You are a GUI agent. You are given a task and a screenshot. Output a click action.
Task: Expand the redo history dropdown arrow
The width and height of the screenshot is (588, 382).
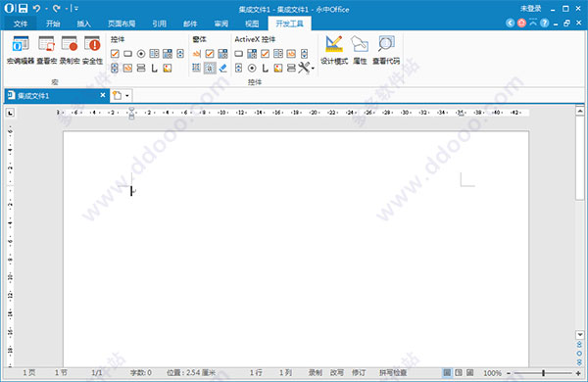67,8
